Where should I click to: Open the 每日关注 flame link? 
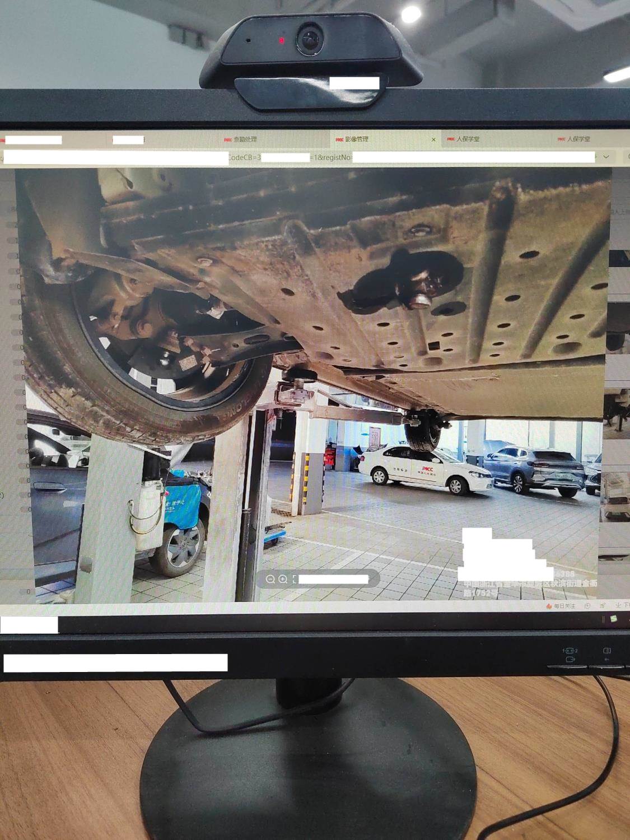pyautogui.click(x=560, y=606)
